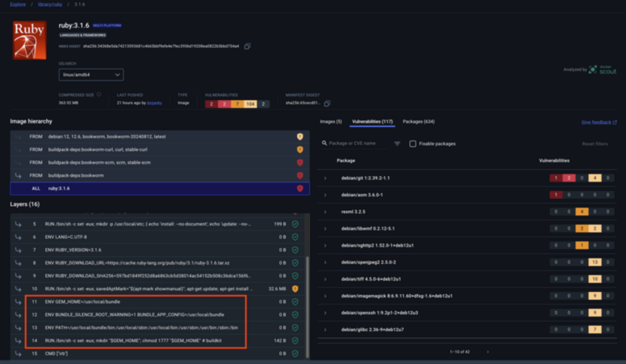
Task: Click the critical vulnerabilities count badge
Action: click(211, 104)
